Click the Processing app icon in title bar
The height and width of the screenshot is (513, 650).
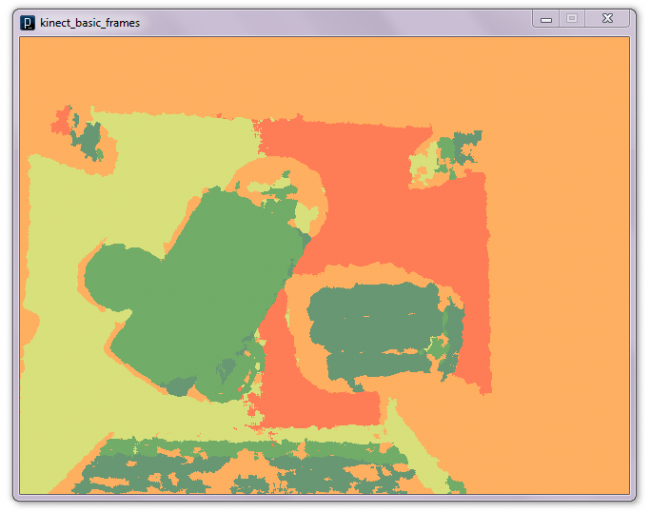pyautogui.click(x=27, y=22)
